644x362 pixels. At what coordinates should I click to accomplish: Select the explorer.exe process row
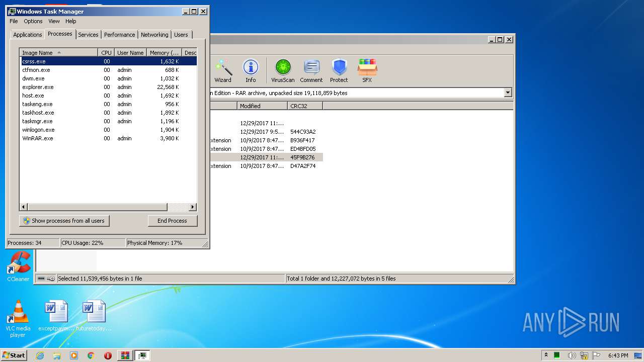point(108,87)
